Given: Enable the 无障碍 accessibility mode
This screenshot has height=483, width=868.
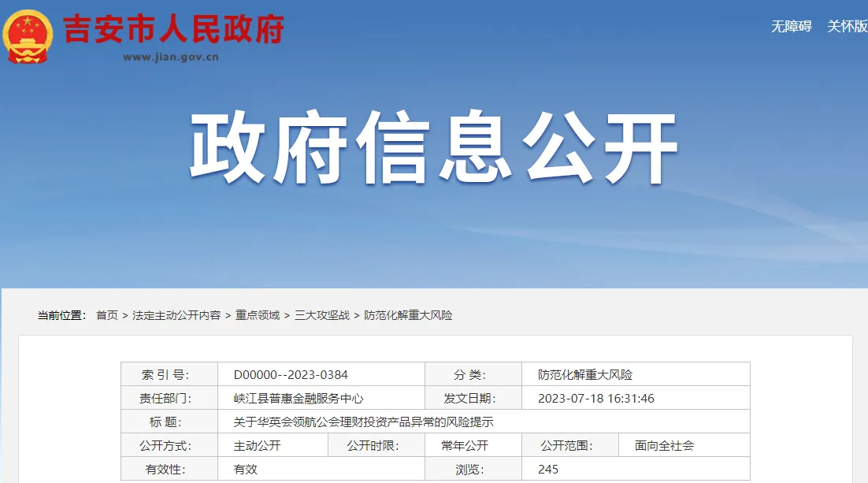Looking at the screenshot, I should (791, 26).
